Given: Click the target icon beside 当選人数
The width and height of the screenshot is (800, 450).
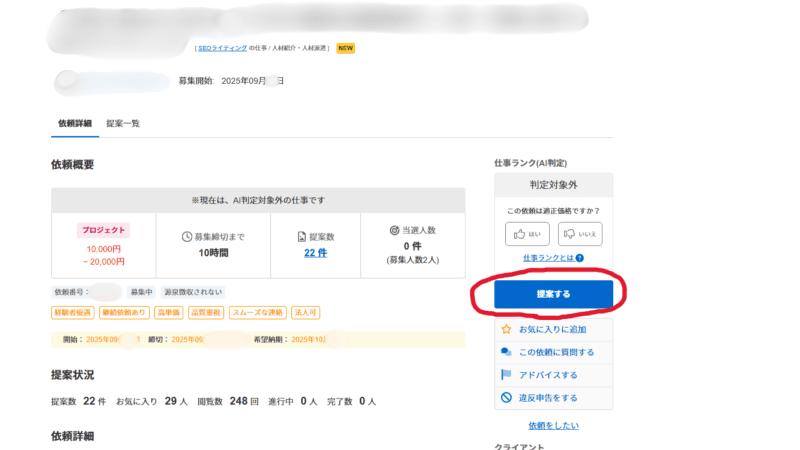Looking at the screenshot, I should click(x=394, y=230).
